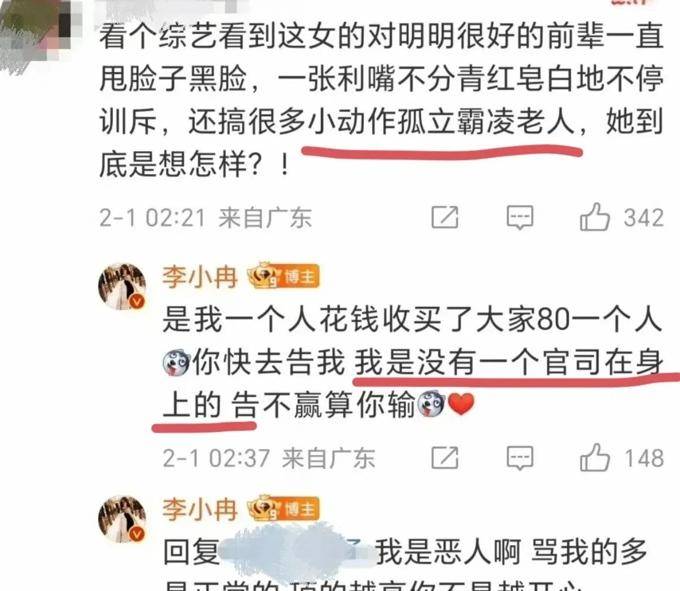Open 李小冉 username on second reply
This screenshot has height=591, width=680.
coord(200,509)
